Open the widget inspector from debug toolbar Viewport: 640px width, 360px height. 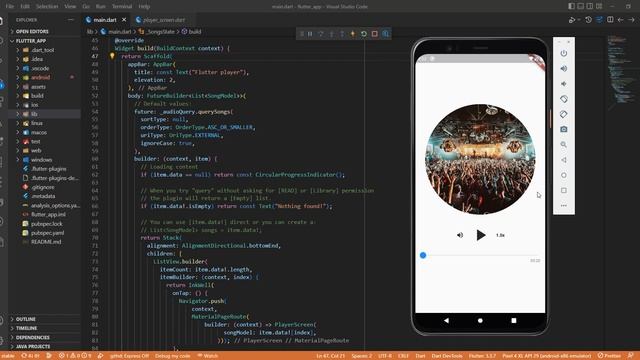click(386, 34)
